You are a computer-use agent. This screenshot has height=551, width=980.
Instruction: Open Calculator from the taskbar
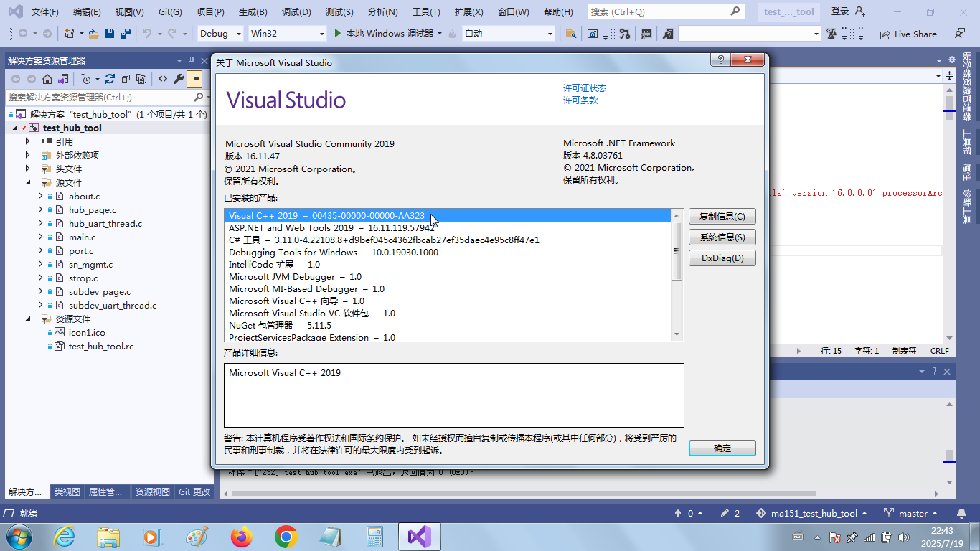[374, 537]
